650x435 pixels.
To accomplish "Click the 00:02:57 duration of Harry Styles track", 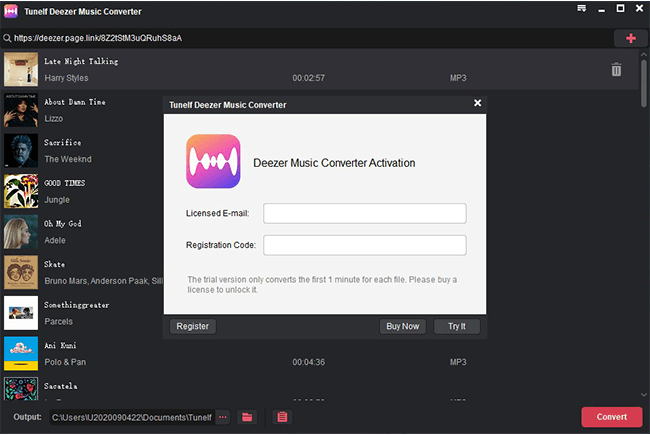I will coord(308,78).
